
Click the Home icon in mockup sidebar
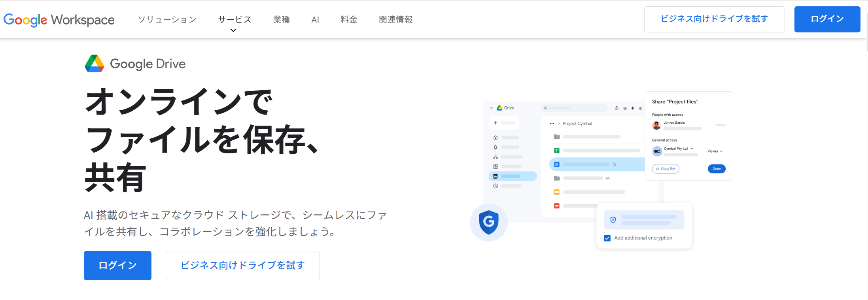[x=495, y=138]
